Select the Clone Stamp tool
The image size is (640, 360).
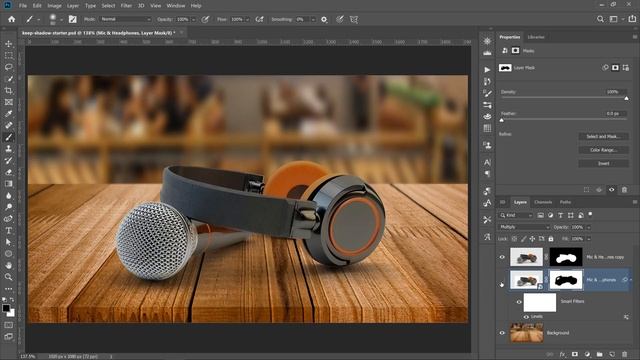point(9,149)
